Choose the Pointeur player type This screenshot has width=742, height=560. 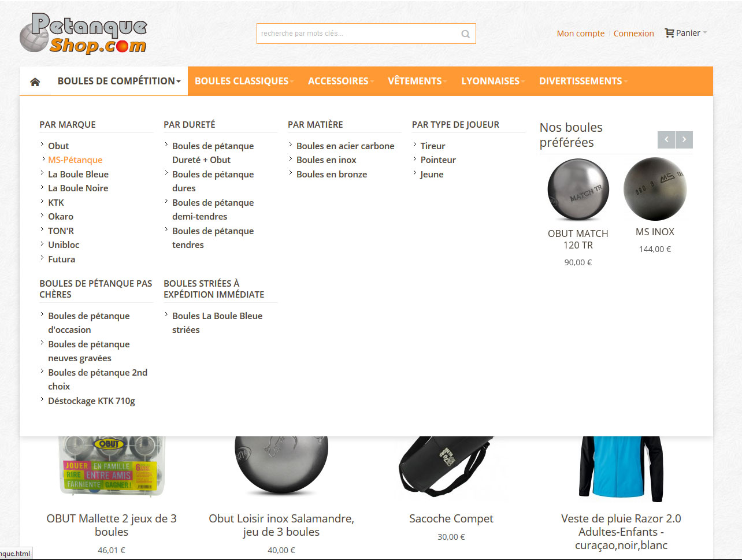tap(438, 160)
